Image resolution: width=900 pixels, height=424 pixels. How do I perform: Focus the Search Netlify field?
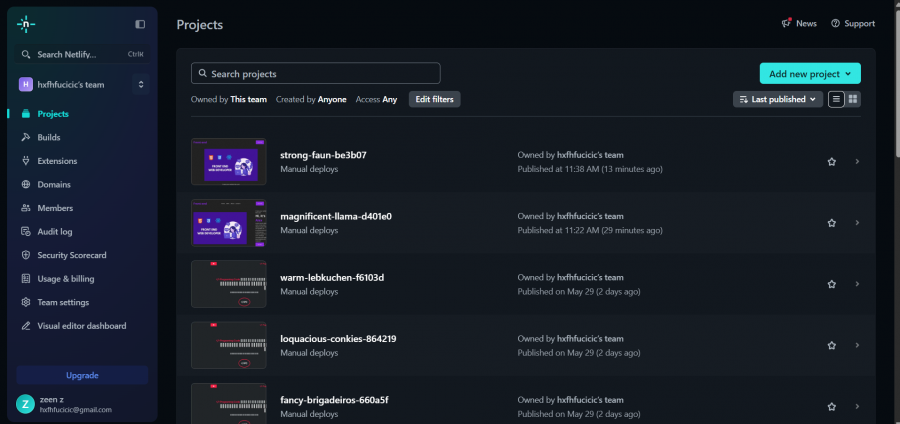point(82,54)
